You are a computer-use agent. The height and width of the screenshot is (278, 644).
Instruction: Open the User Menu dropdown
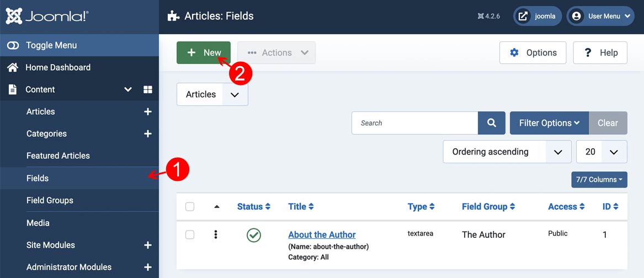click(600, 17)
